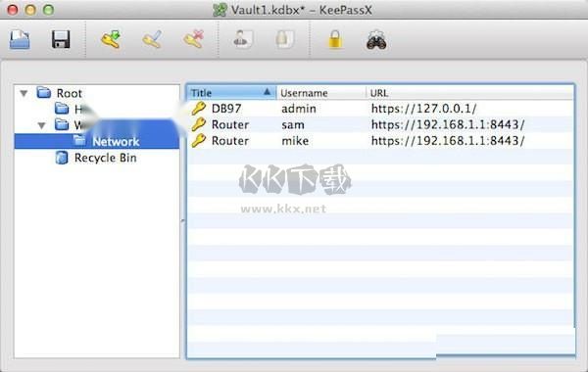The width and height of the screenshot is (588, 372).
Task: Open search with the binoculars icon
Action: pos(376,40)
